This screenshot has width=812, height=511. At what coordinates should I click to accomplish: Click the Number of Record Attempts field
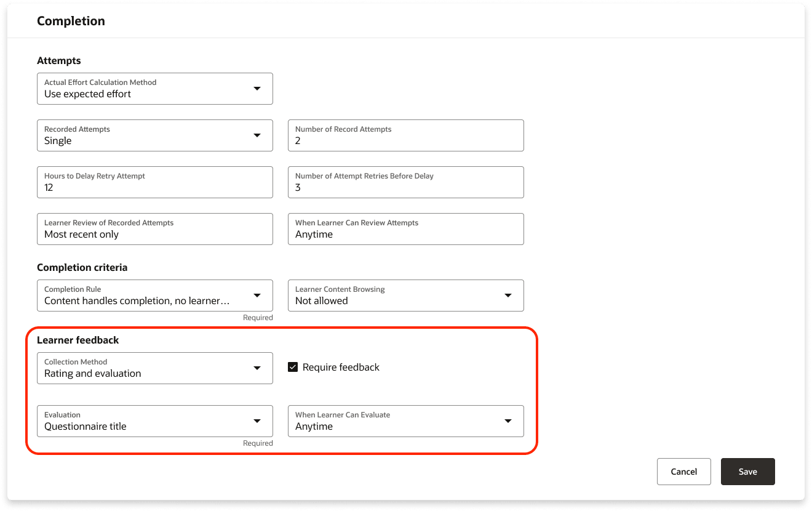(x=406, y=135)
